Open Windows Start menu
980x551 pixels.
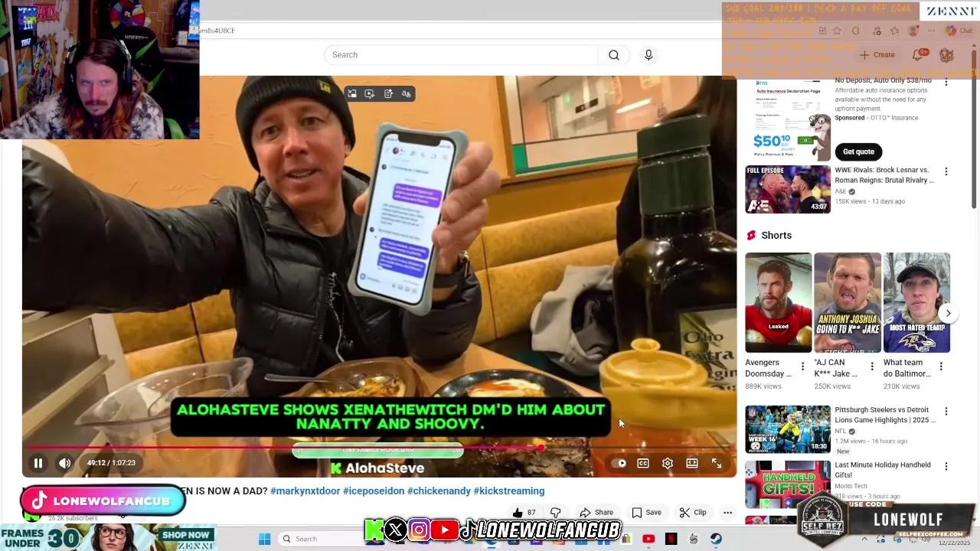tap(264, 539)
